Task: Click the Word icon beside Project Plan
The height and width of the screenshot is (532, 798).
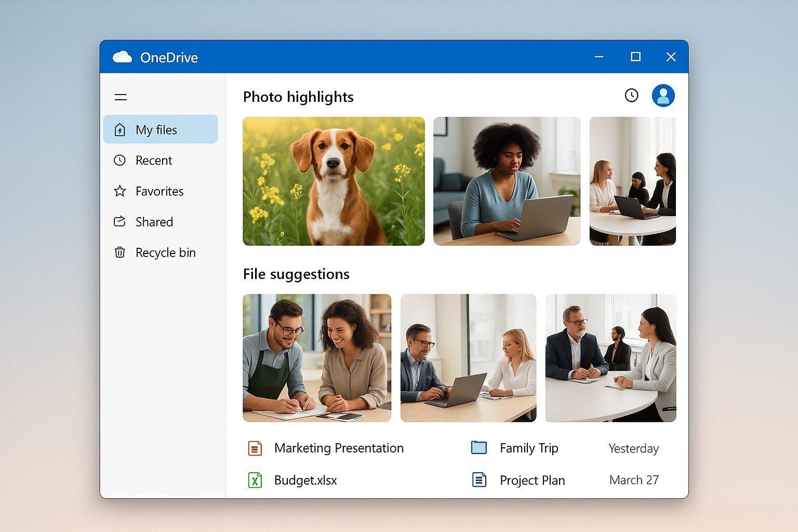Action: click(x=478, y=480)
